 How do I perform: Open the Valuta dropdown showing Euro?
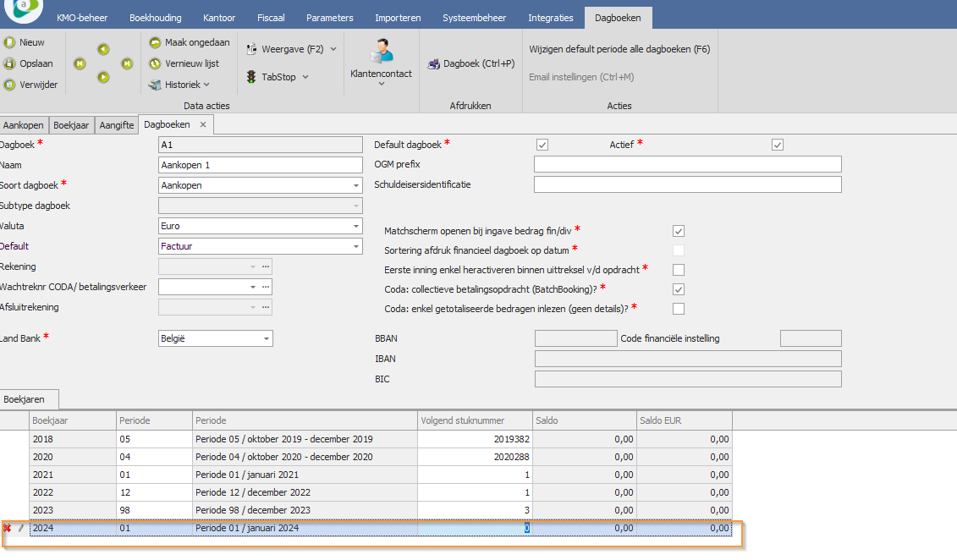(355, 226)
